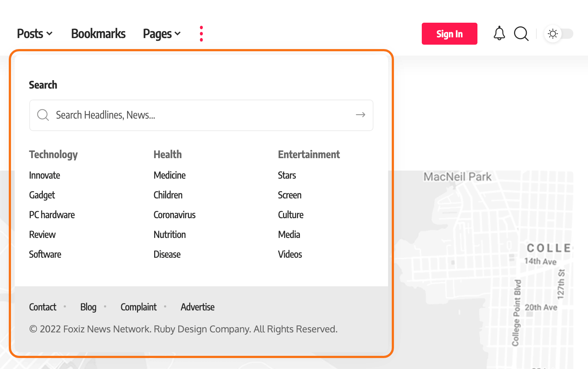Click the Blog footer link
588x369 pixels.
click(x=88, y=307)
